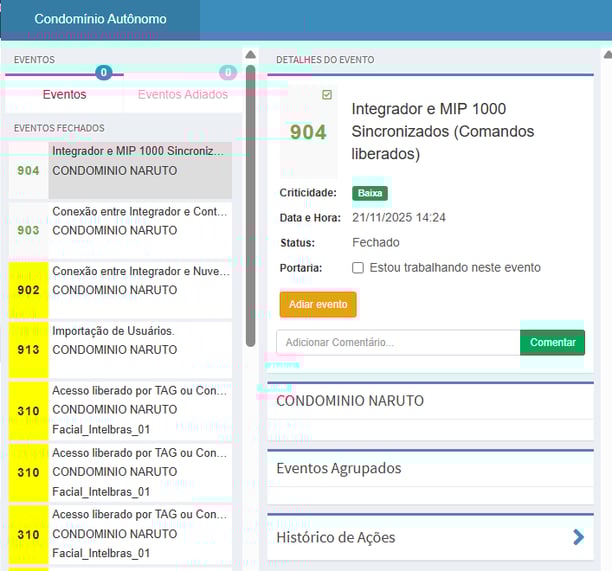
Task: Click the green Comentar button
Action: click(552, 342)
